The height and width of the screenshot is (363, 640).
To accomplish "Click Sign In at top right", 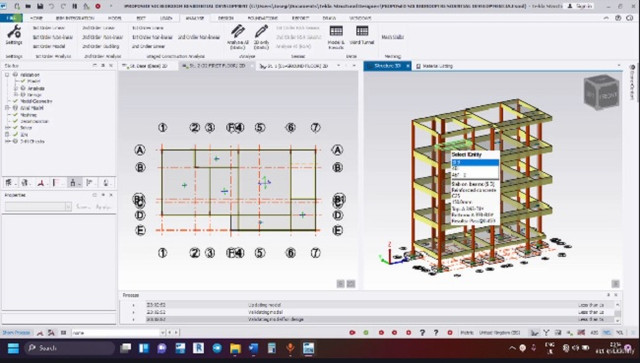I will [580, 6].
